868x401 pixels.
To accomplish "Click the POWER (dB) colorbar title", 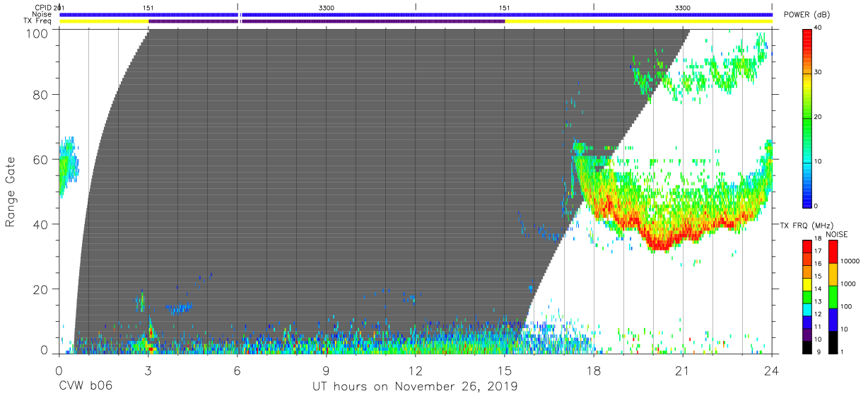I will click(807, 15).
